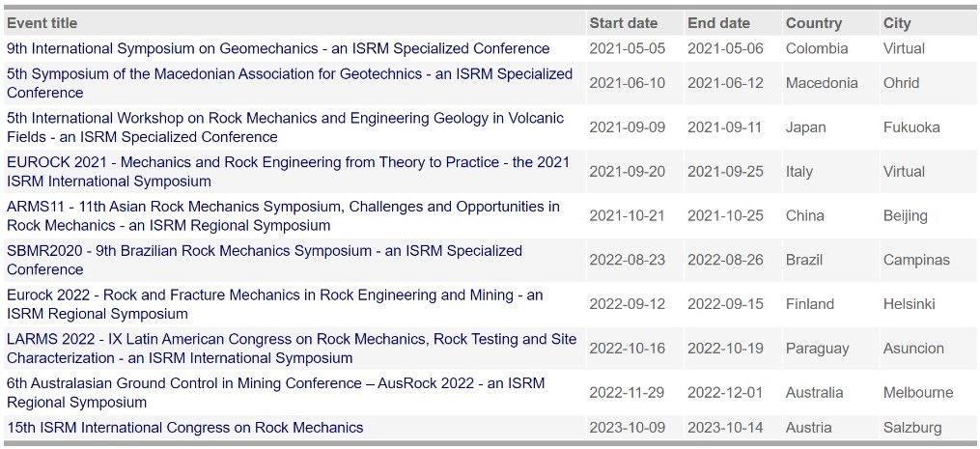The height and width of the screenshot is (449, 980).
Task: Open the ARMS11 Asian Rock Mechanics Symposium link
Action: (x=283, y=215)
